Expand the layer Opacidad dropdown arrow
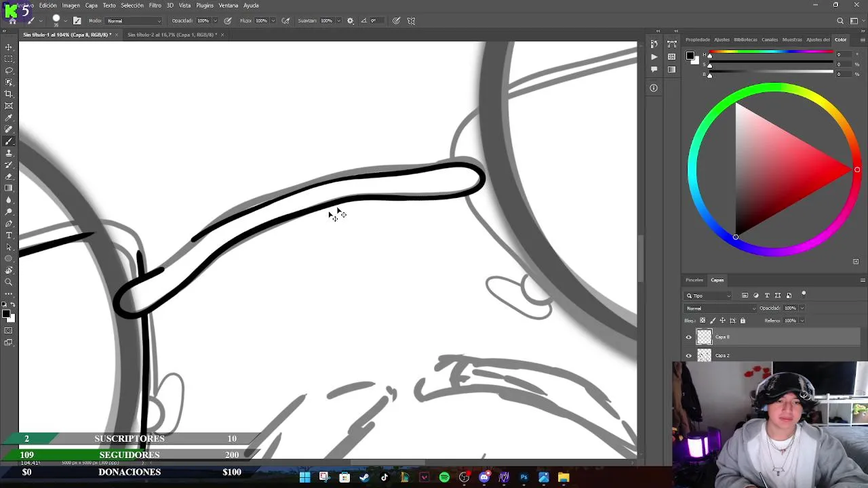Image resolution: width=868 pixels, height=488 pixels. pyautogui.click(x=802, y=308)
